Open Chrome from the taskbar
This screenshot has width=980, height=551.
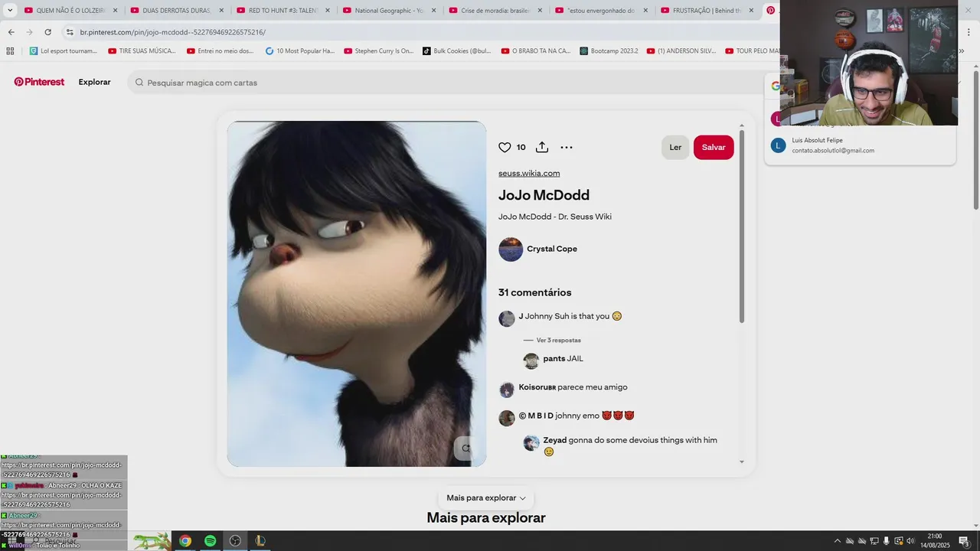[185, 541]
